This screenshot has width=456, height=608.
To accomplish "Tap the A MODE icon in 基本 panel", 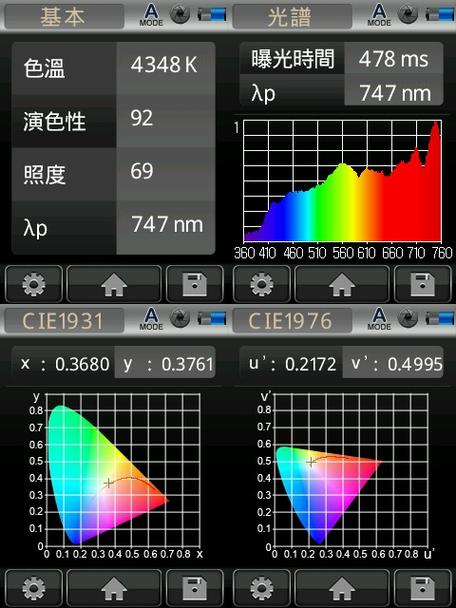I will pos(151,16).
